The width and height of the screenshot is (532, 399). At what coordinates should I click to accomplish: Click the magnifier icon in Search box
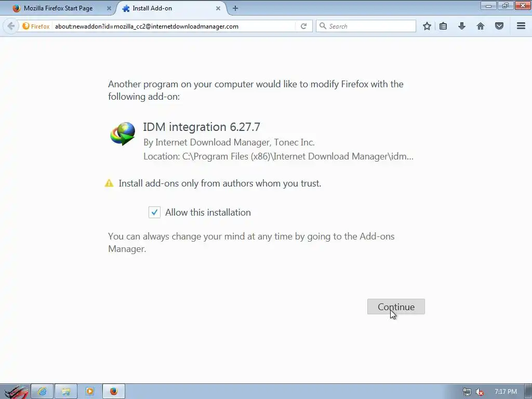point(323,26)
